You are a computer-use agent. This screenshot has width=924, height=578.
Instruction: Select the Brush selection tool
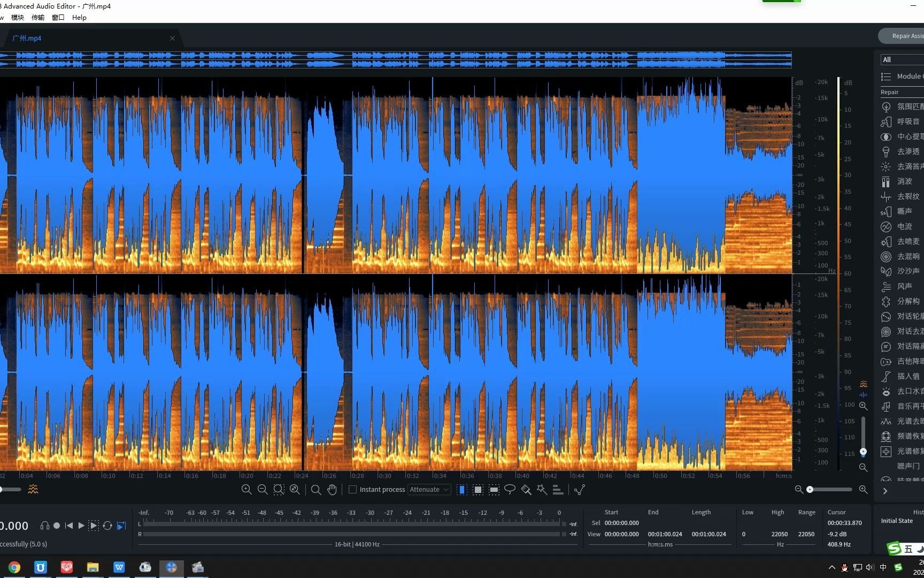coord(526,490)
